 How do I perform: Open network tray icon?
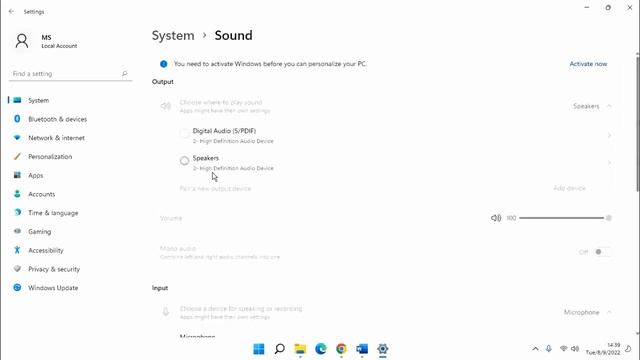click(564, 349)
